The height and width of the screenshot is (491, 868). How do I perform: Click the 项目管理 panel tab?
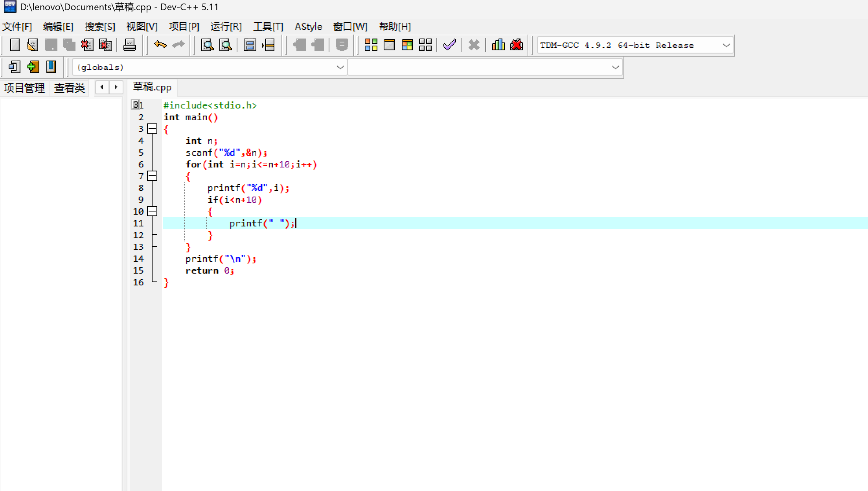tap(24, 88)
